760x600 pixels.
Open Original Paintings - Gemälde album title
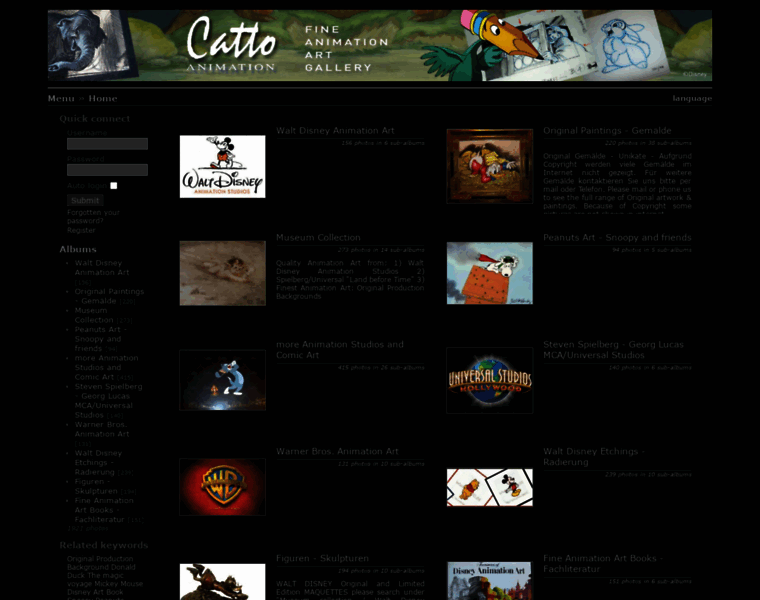pyautogui.click(x=607, y=130)
